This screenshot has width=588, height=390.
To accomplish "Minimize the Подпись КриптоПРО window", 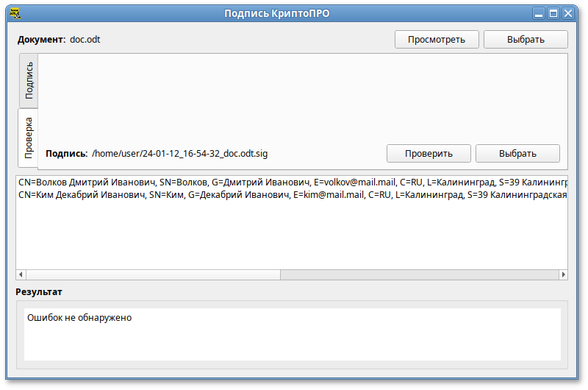I will click(539, 13).
